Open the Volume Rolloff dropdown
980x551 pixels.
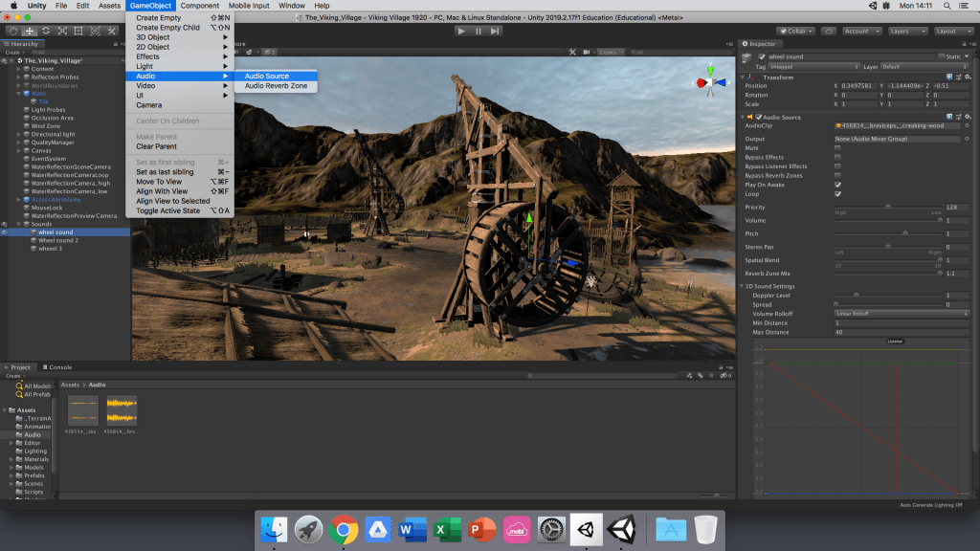tap(901, 314)
